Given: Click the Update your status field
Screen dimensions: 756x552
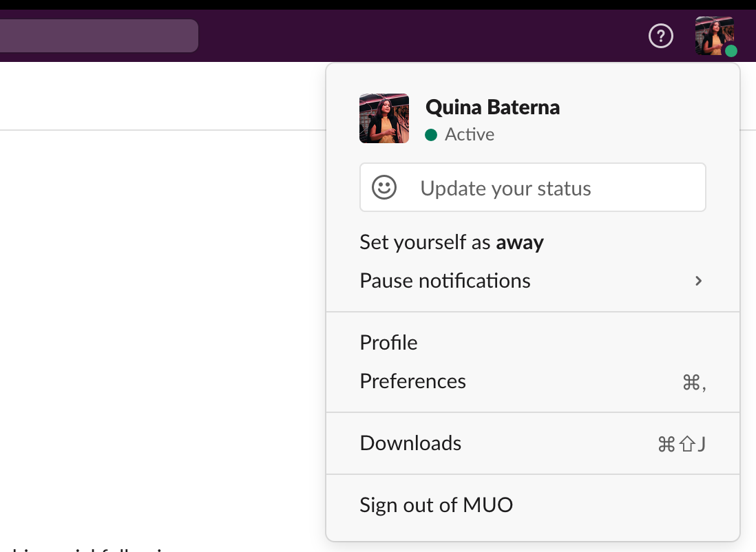Looking at the screenshot, I should [x=532, y=188].
